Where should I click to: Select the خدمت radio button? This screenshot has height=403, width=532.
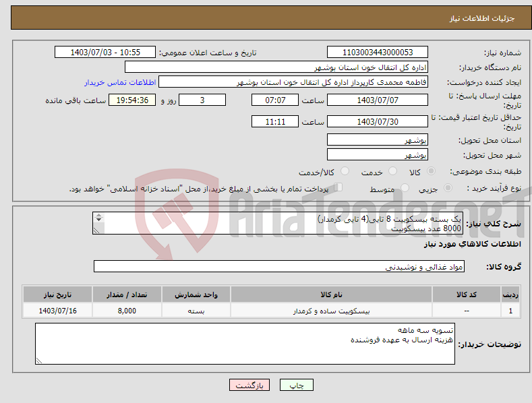click(x=392, y=171)
